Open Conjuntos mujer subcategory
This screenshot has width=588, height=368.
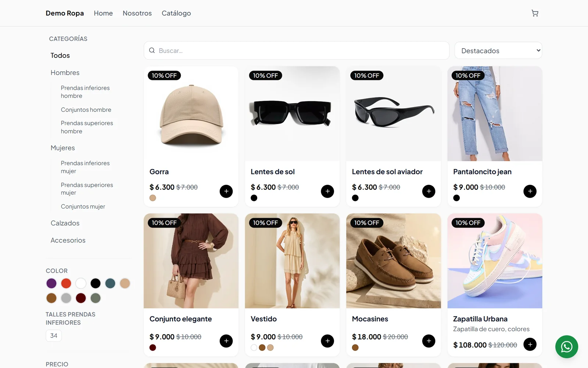(x=83, y=207)
